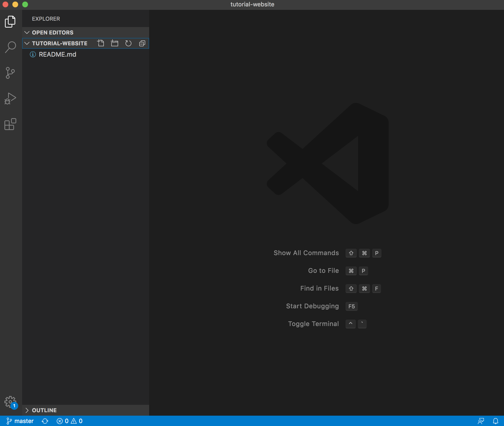Viewport: 504px width, 426px height.
Task: Click the Find in Files hint text
Action: pos(319,288)
